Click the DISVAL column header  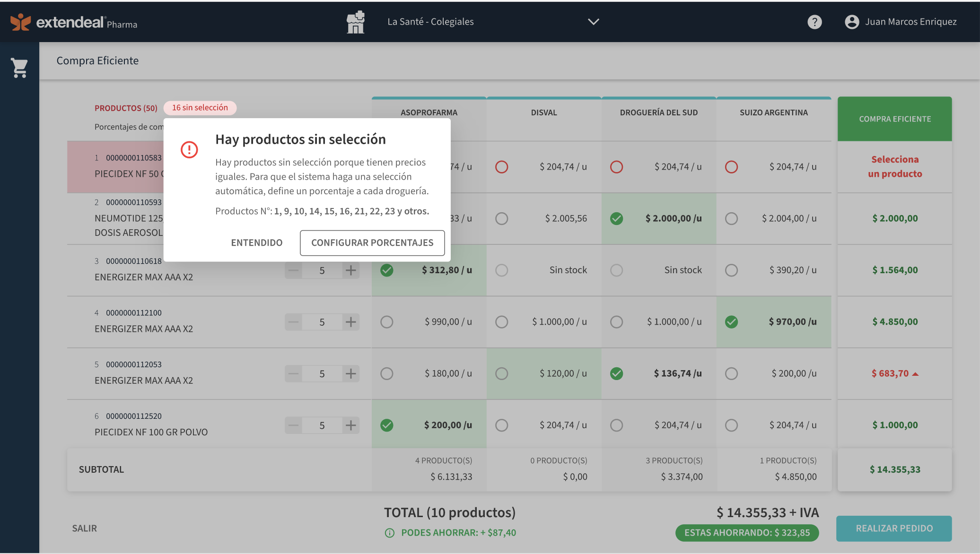pos(544,113)
